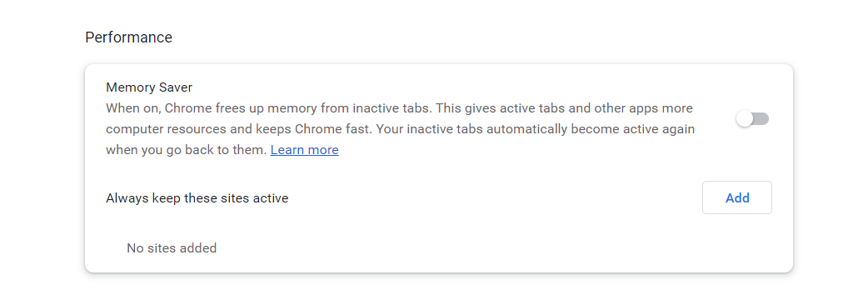This screenshot has width=868, height=305.
Task: Click the text 'when you go back to them.'
Action: pos(187,150)
